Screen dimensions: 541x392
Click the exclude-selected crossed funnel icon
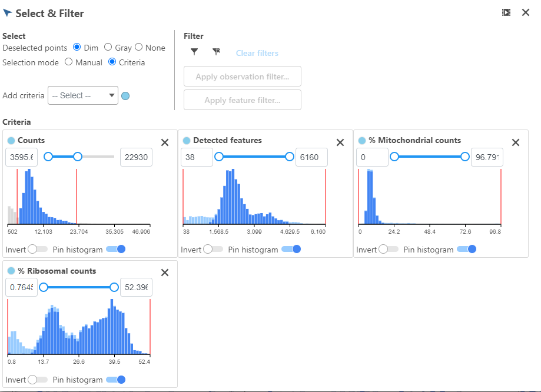(216, 52)
